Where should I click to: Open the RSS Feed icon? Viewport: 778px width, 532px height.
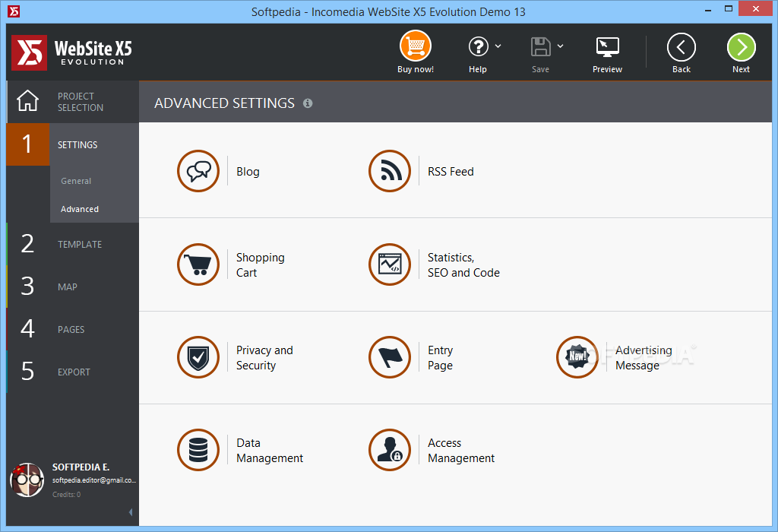tap(390, 171)
